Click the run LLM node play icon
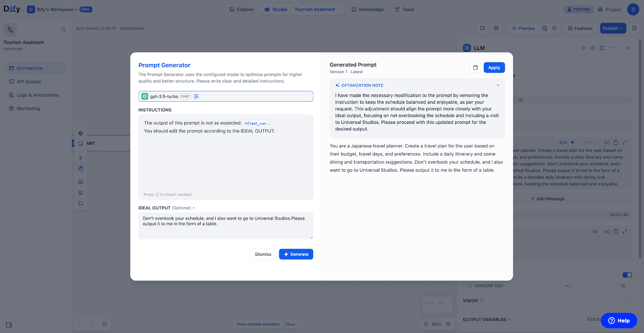This screenshot has width=644, height=333. [x=583, y=48]
